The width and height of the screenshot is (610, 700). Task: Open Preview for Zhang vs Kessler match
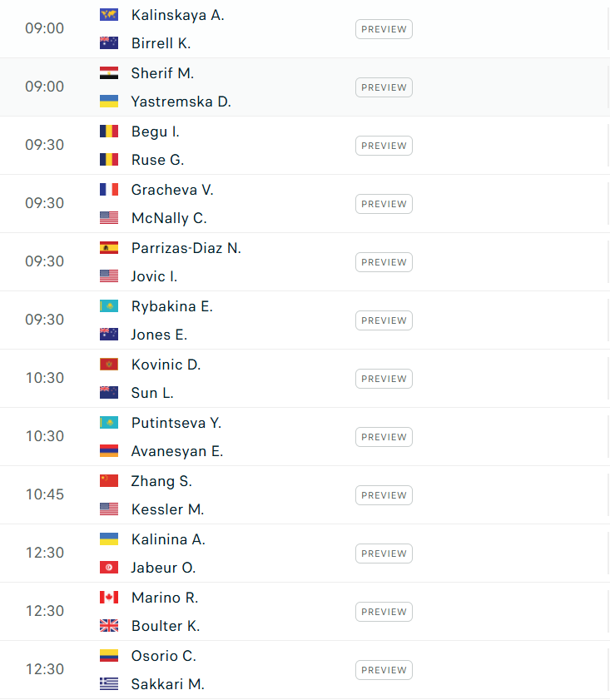[x=384, y=495]
